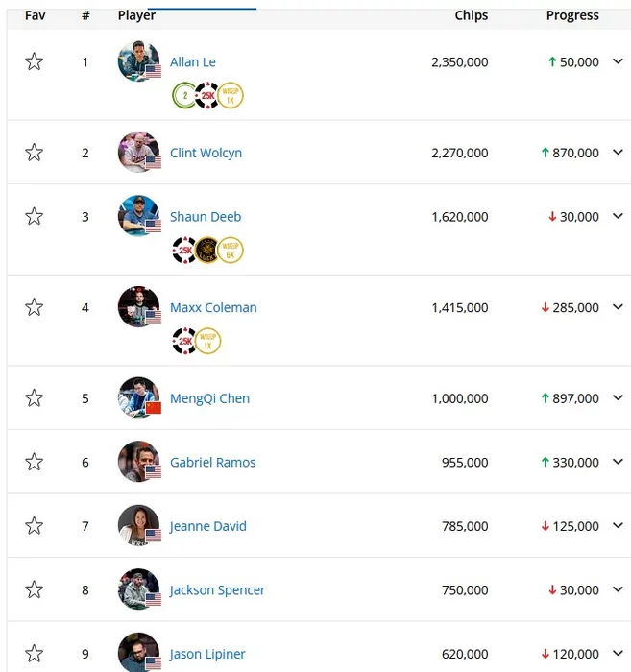Click Shaun Deeb's black Luck chip badge
Viewport: 631px width, 672px height.
pyautogui.click(x=206, y=251)
